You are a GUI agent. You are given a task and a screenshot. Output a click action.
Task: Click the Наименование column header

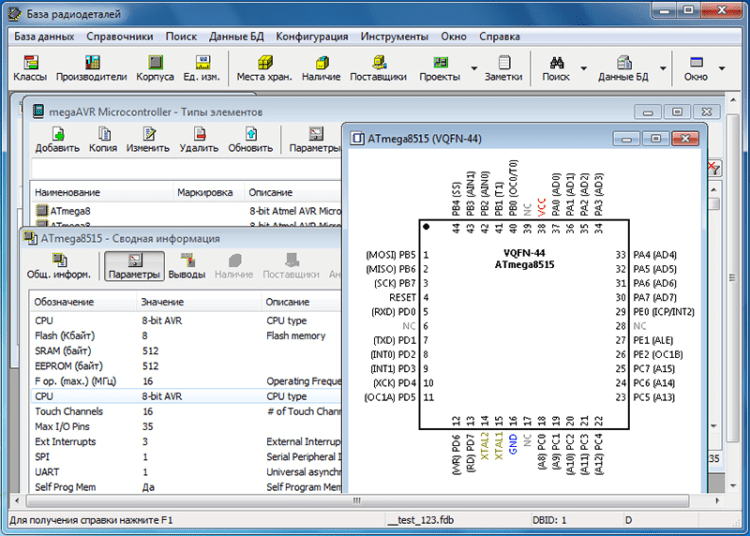[x=68, y=192]
